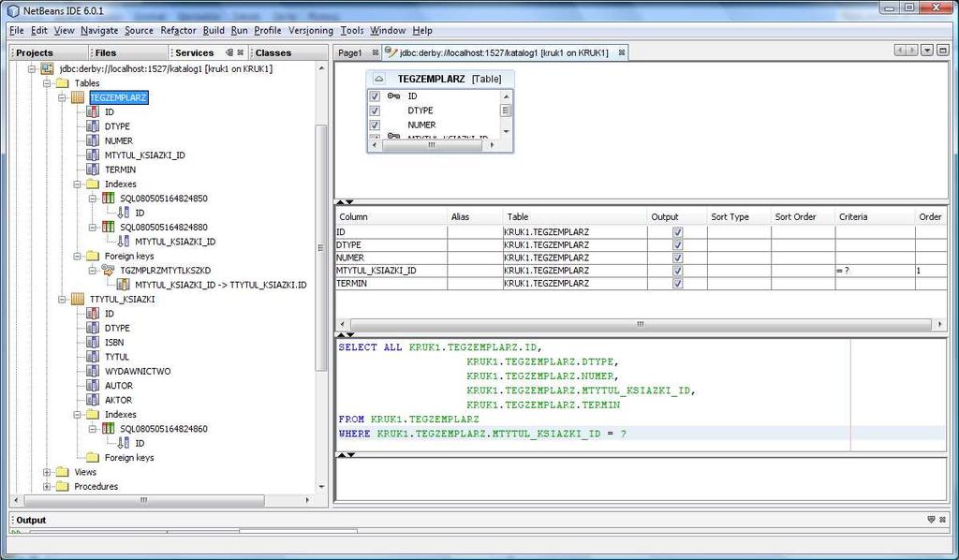Click the icon beside MTYTUL_KSIAZKI_ID -> TTYTUL_KSIAZKI.ID

(123, 285)
